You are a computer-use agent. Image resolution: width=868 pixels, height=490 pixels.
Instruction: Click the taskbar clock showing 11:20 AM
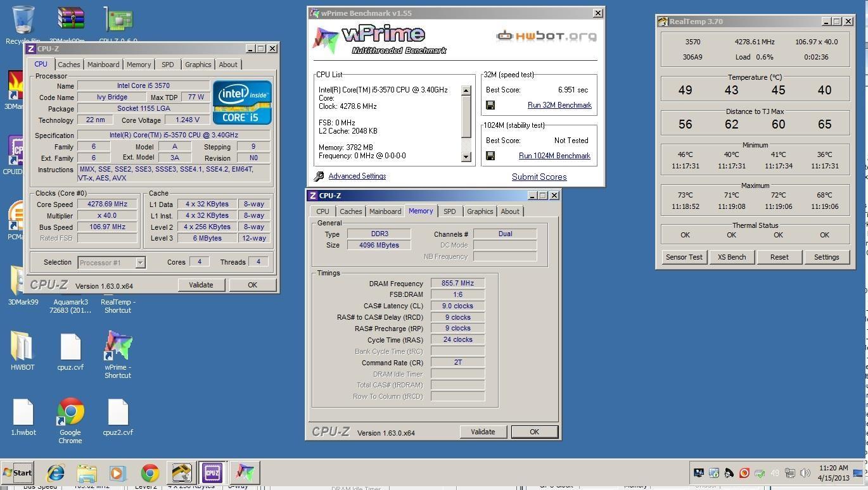[834, 473]
